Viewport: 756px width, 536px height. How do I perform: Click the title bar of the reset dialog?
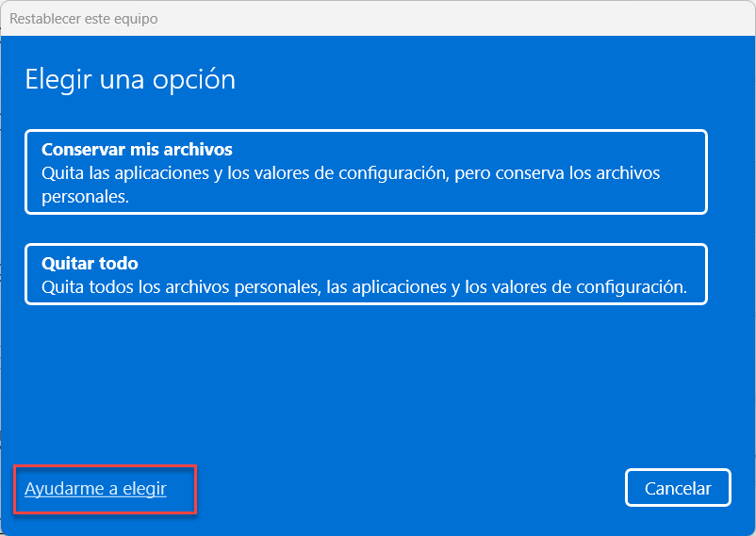point(377,18)
